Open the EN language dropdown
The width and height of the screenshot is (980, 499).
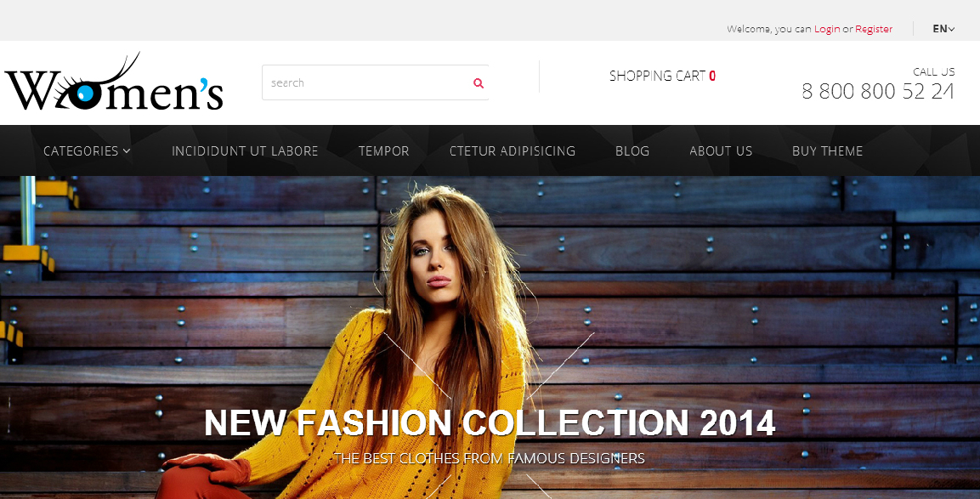943,29
